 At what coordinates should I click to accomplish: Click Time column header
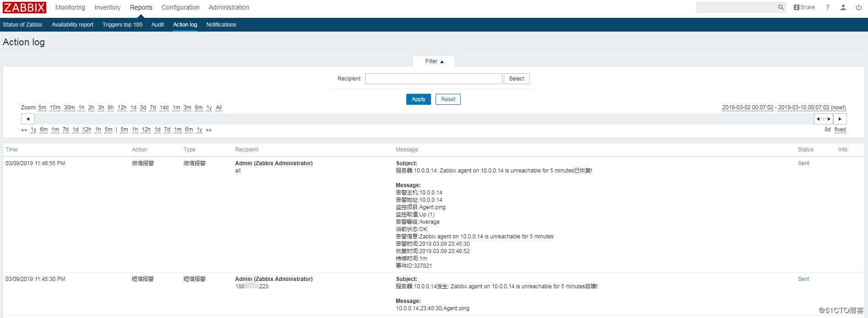(11, 150)
